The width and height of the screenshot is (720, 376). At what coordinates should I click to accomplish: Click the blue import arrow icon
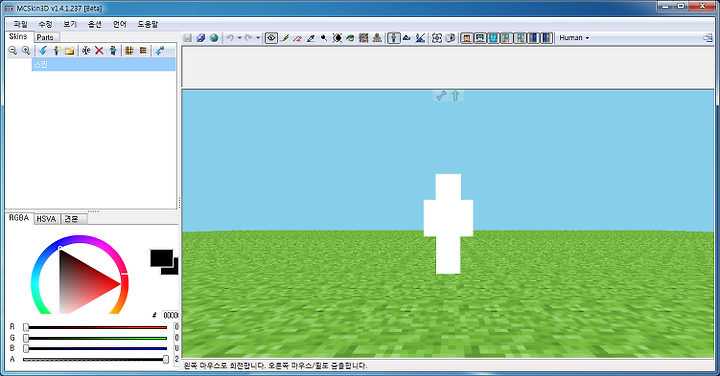click(x=43, y=51)
